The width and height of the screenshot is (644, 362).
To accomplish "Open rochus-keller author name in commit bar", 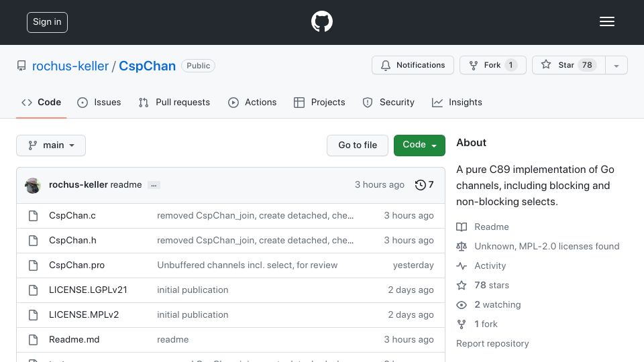I will click(x=78, y=185).
